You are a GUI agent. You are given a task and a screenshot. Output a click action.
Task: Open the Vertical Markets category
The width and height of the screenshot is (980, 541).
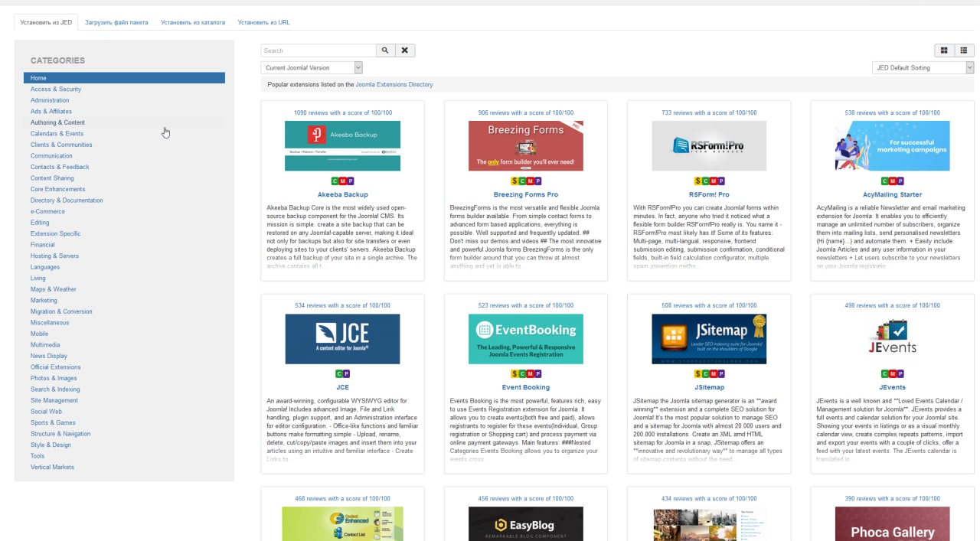(x=52, y=467)
